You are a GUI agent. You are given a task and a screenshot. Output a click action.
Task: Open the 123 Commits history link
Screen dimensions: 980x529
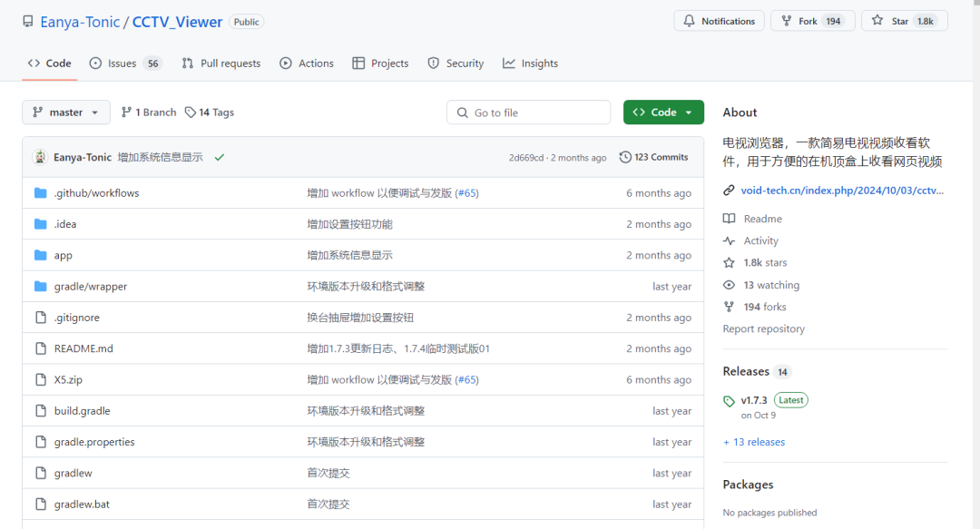[x=653, y=157]
